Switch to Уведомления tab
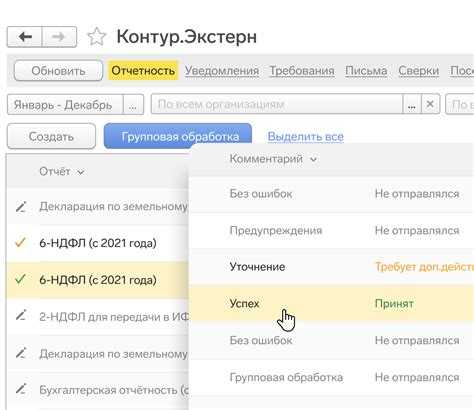Screen dimensions: 474x410 pos(222,71)
